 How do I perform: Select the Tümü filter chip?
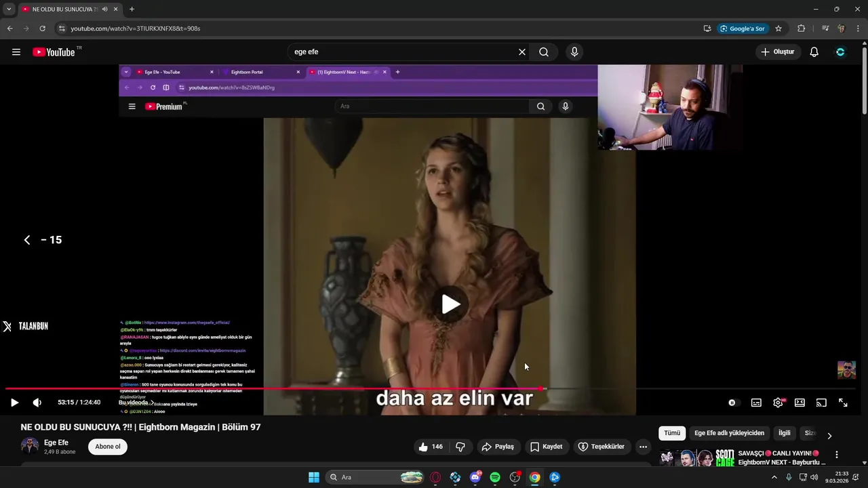click(672, 433)
